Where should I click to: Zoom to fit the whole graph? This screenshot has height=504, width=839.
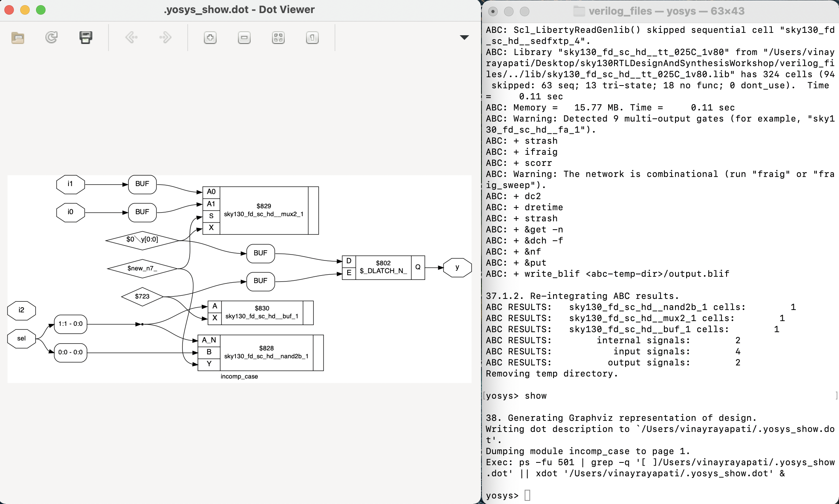278,37
